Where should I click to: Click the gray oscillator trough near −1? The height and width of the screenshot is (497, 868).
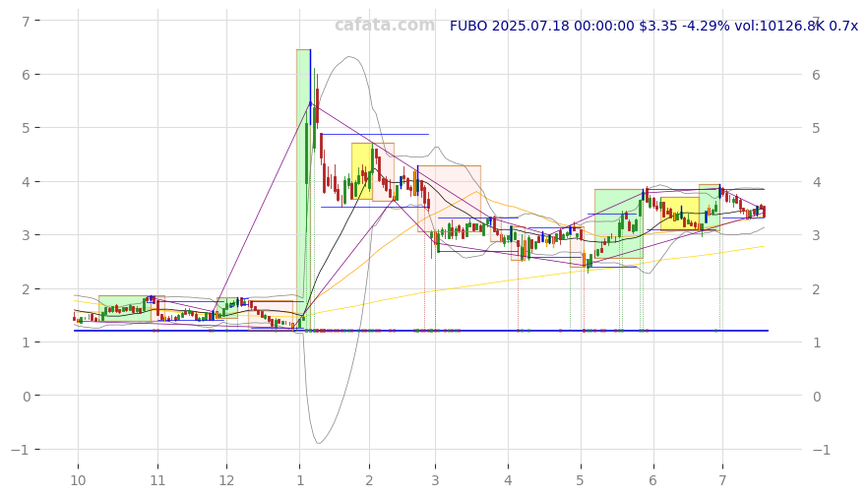[x=319, y=441]
